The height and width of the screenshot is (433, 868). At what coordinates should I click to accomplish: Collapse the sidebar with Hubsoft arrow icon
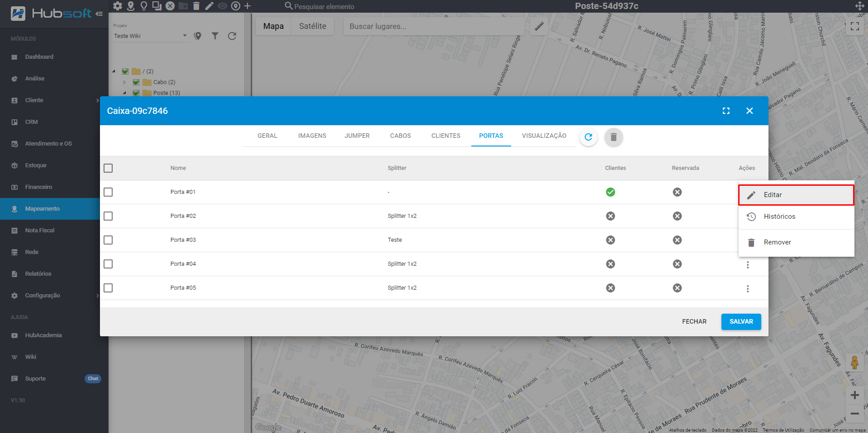(99, 14)
